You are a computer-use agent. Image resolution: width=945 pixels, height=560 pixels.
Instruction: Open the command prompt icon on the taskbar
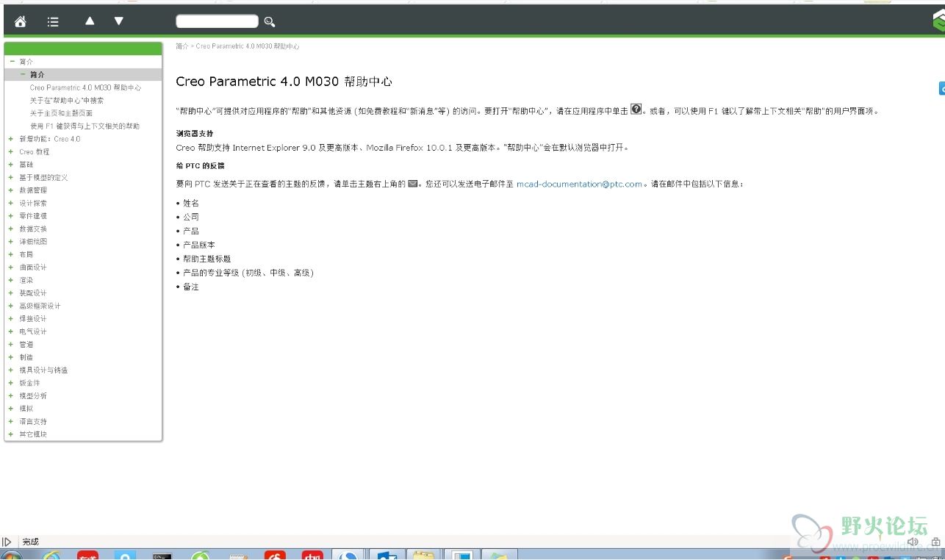162,556
